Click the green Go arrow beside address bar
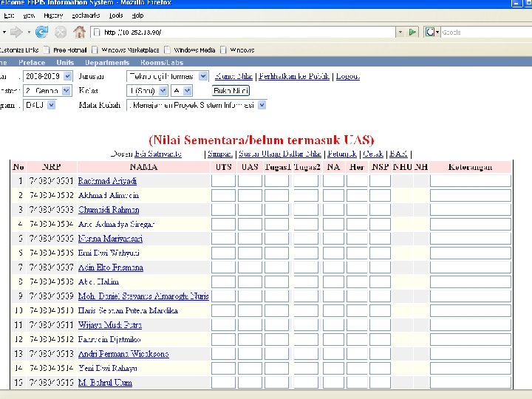532x399 pixels. tap(412, 33)
